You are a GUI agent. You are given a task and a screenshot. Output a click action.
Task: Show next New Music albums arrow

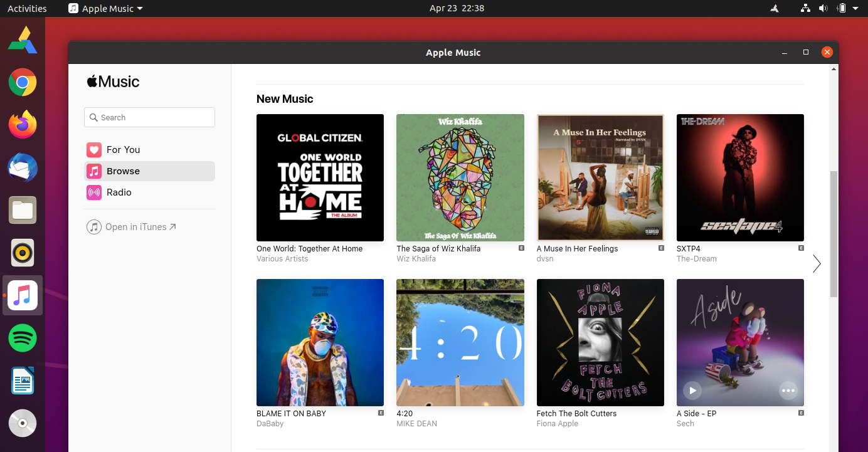click(817, 264)
